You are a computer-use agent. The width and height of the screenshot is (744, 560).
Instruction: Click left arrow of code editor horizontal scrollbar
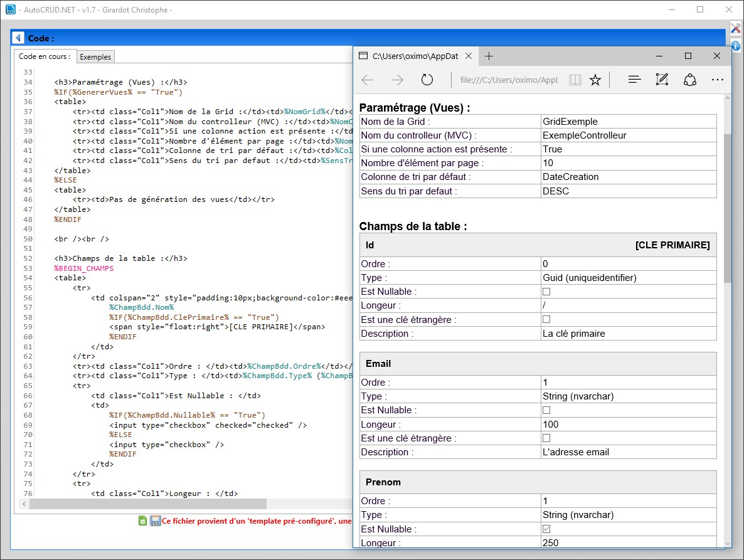click(x=24, y=504)
